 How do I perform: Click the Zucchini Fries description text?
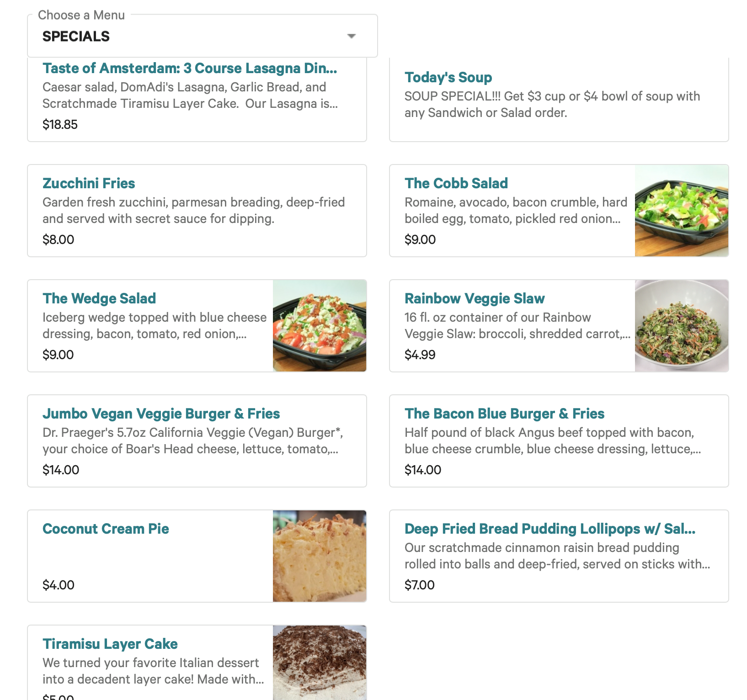pos(193,210)
